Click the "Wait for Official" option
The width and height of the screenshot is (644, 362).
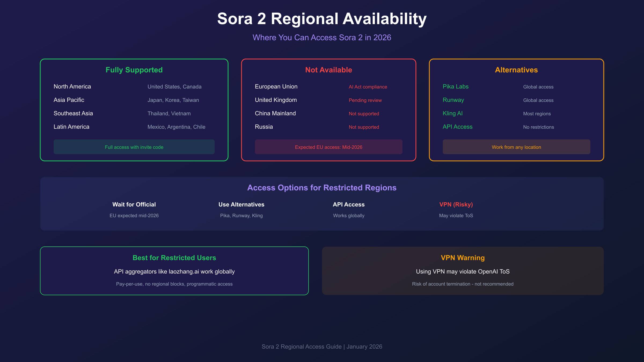[x=134, y=204]
